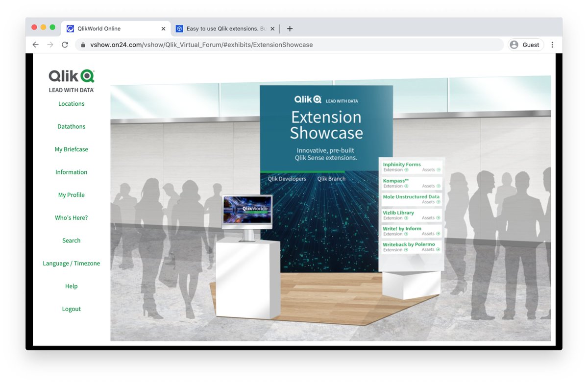Open the Datathons section
Screen dimensions: 588x384
[71, 126]
